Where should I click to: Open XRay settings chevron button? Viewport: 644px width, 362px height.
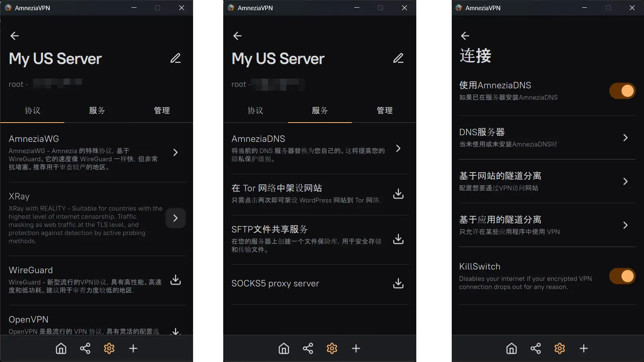pos(176,218)
